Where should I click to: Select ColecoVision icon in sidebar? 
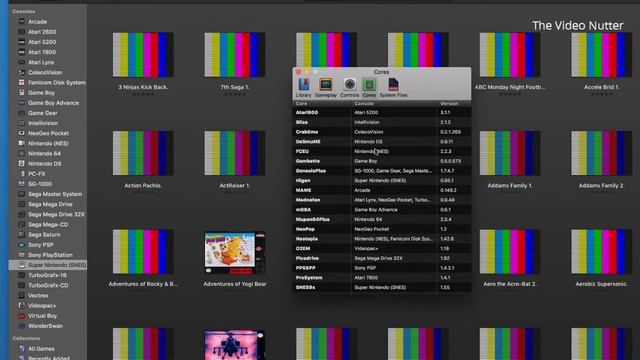pyautogui.click(x=22, y=72)
